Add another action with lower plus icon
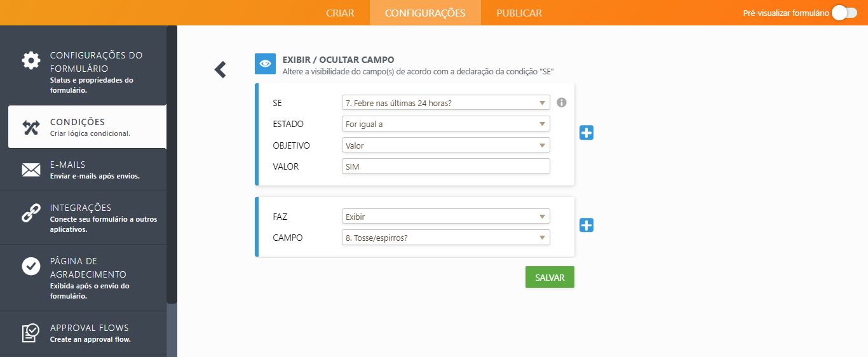 pos(587,226)
